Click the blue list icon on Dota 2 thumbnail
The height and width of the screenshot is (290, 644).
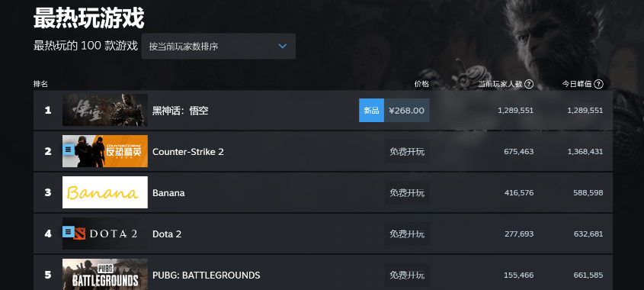coord(69,232)
